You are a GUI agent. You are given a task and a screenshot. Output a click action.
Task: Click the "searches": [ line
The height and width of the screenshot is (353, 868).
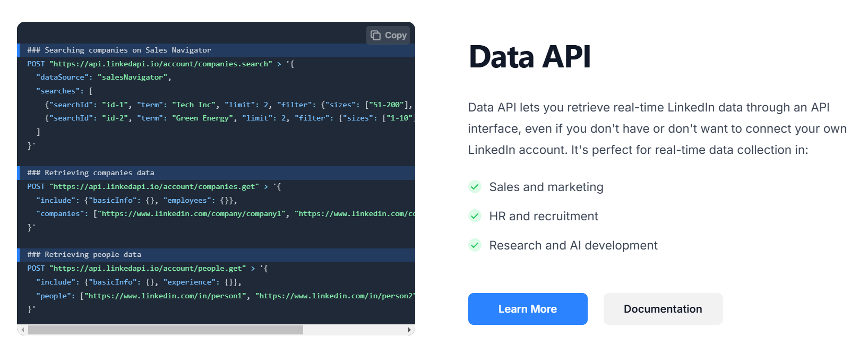point(64,91)
